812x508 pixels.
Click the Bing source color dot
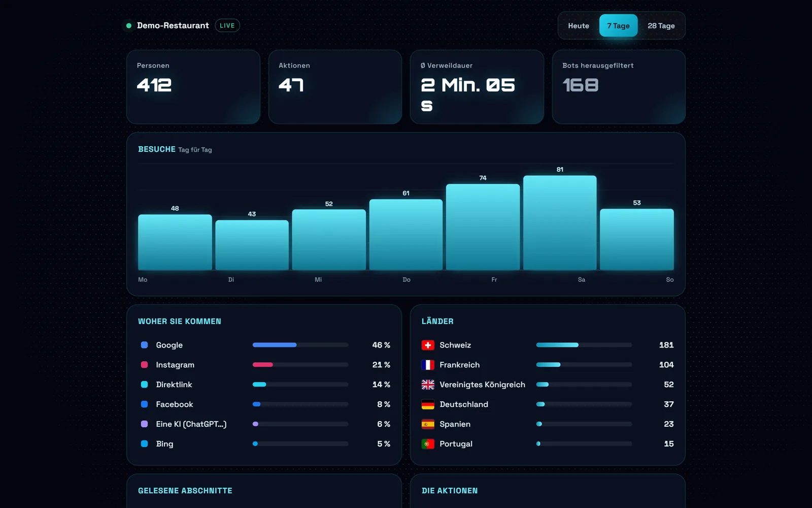[144, 443]
